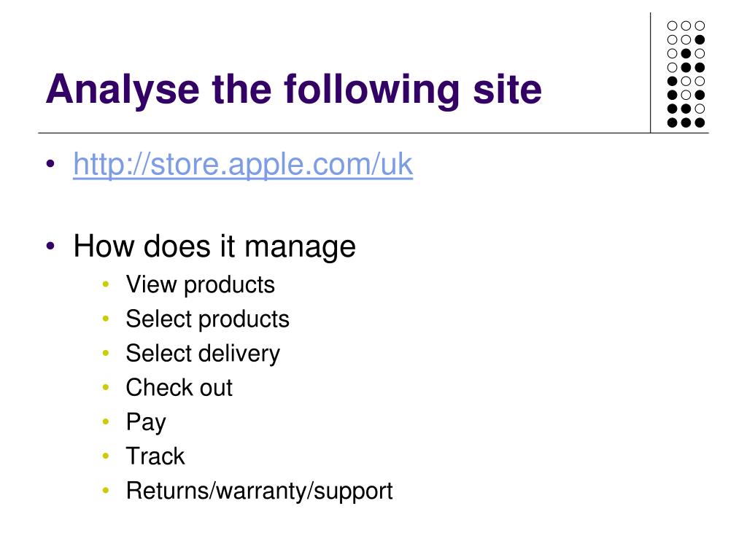
Task: Click the 'Select products' bullet item
Action: tap(207, 319)
